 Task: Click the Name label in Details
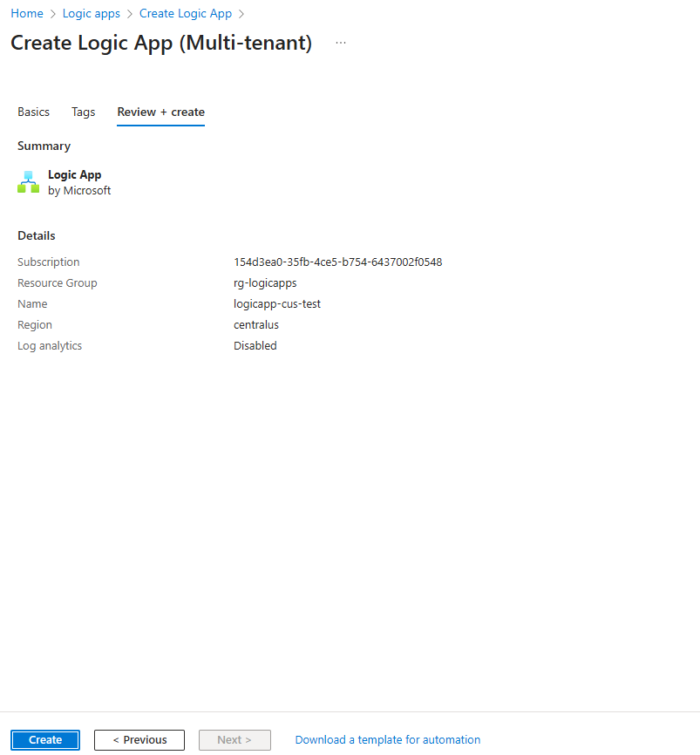pyautogui.click(x=32, y=303)
